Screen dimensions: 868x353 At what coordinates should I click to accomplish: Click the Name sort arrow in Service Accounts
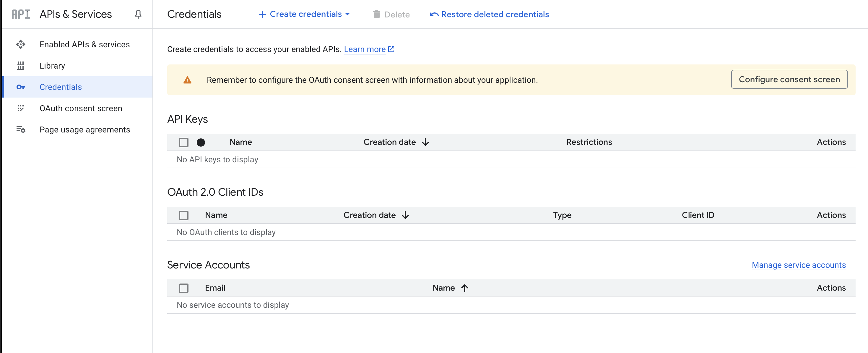tap(465, 288)
